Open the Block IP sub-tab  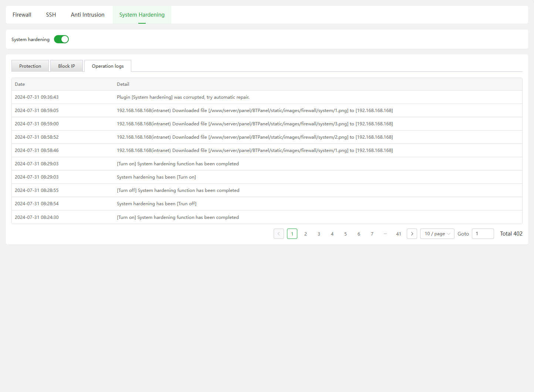tap(67, 66)
